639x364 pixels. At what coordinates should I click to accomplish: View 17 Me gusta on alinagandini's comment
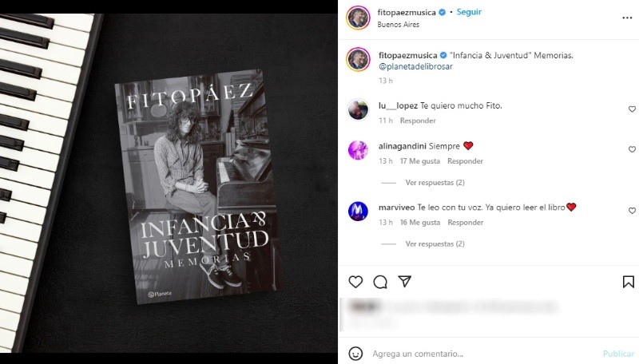[420, 161]
